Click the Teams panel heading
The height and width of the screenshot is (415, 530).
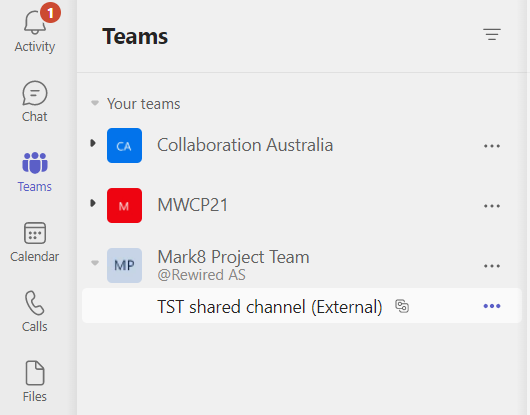135,36
